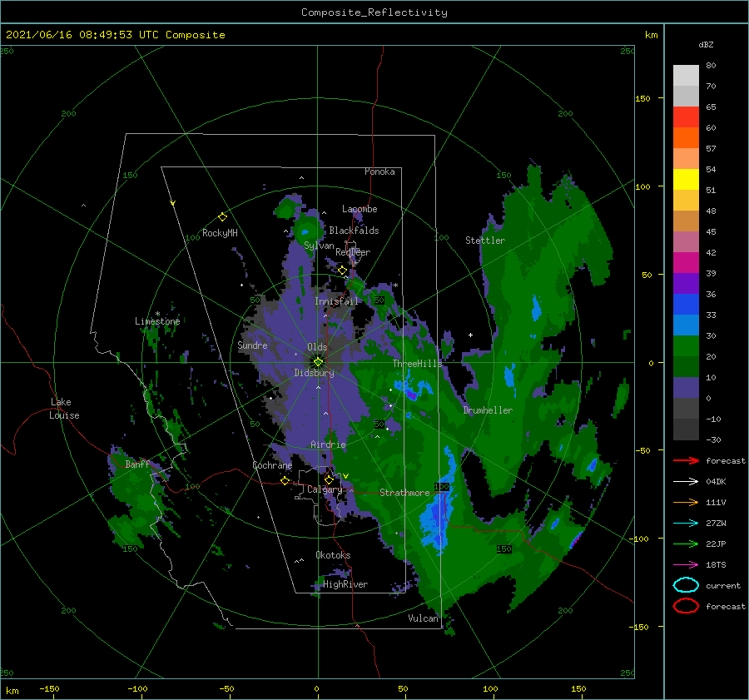Click the green 22JP arrow icon
Viewport: 749px width, 700px height.
(x=686, y=544)
